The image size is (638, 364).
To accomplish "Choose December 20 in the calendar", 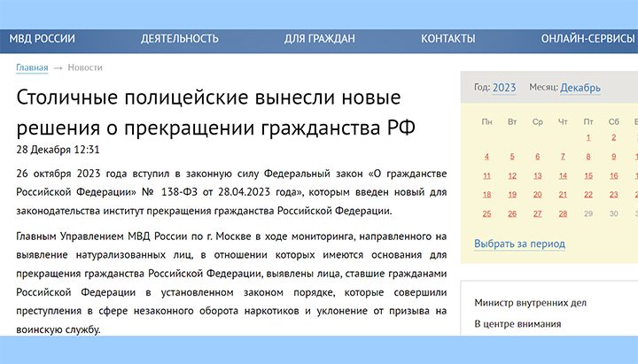I will click(x=538, y=194).
